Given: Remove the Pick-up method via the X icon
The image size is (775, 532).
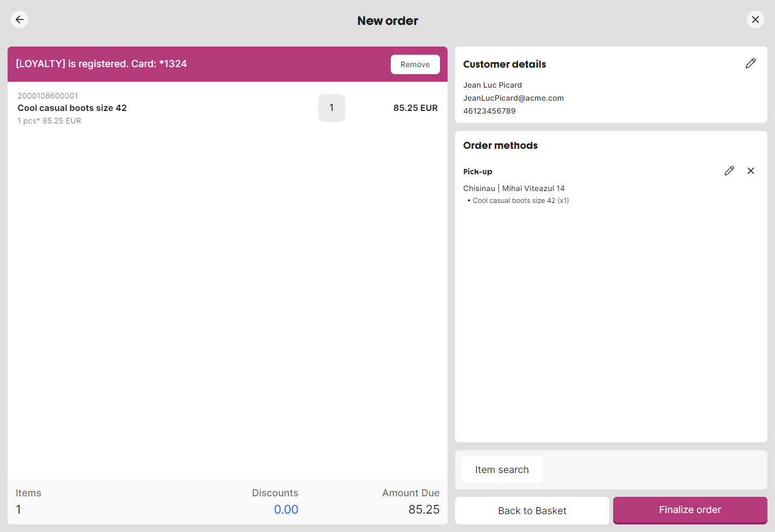Looking at the screenshot, I should pos(751,170).
